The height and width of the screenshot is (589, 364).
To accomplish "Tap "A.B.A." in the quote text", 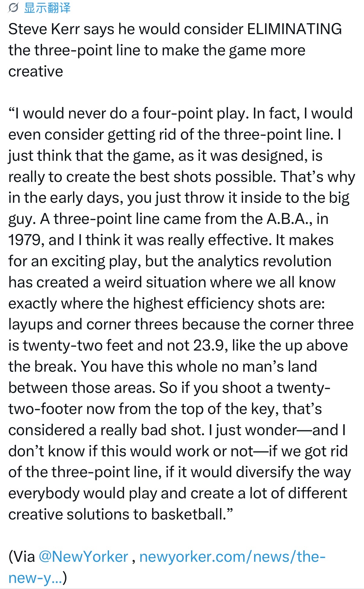I will (289, 219).
